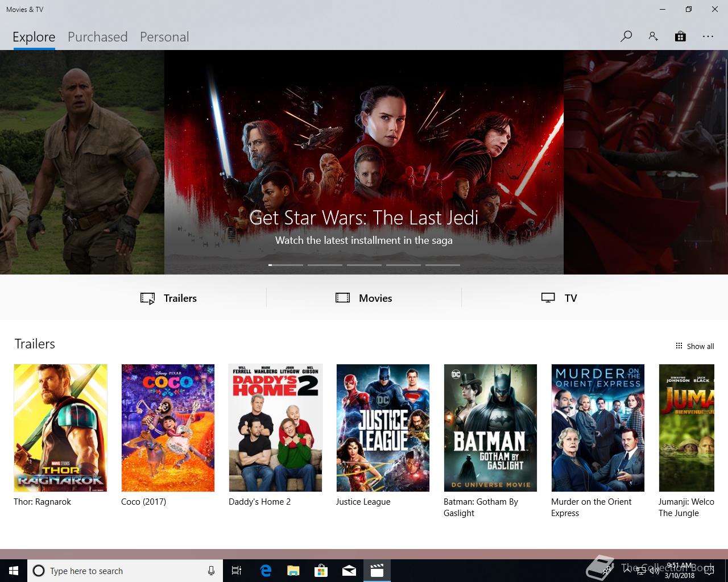Select the third carousel page indicator
The height and width of the screenshot is (582, 728).
(364, 265)
